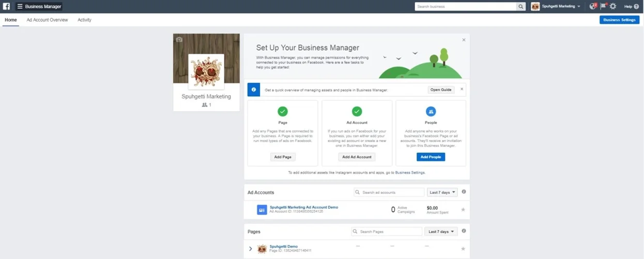Click the people count icon under business name

(x=204, y=105)
